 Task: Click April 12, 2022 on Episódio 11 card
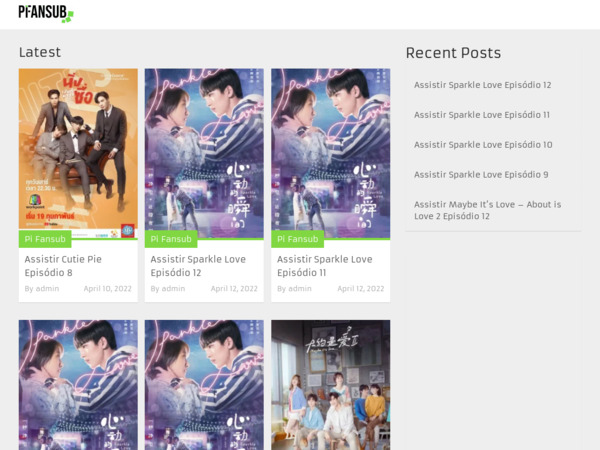[361, 289]
